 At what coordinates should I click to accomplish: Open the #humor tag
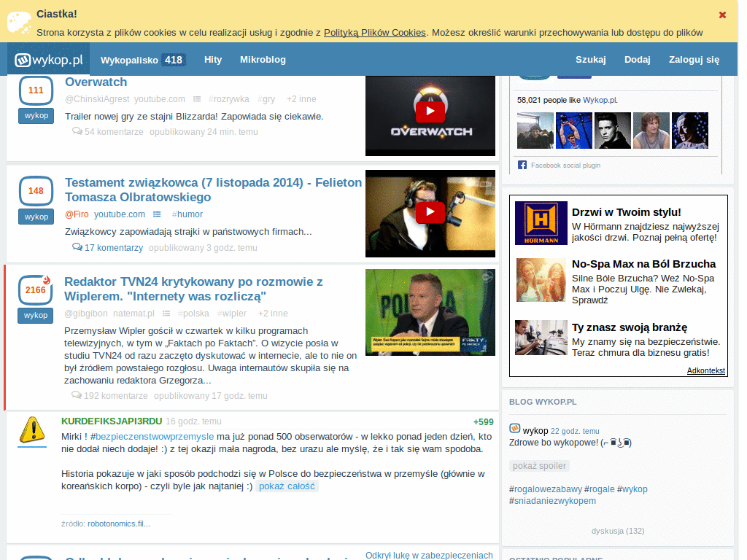click(x=187, y=214)
